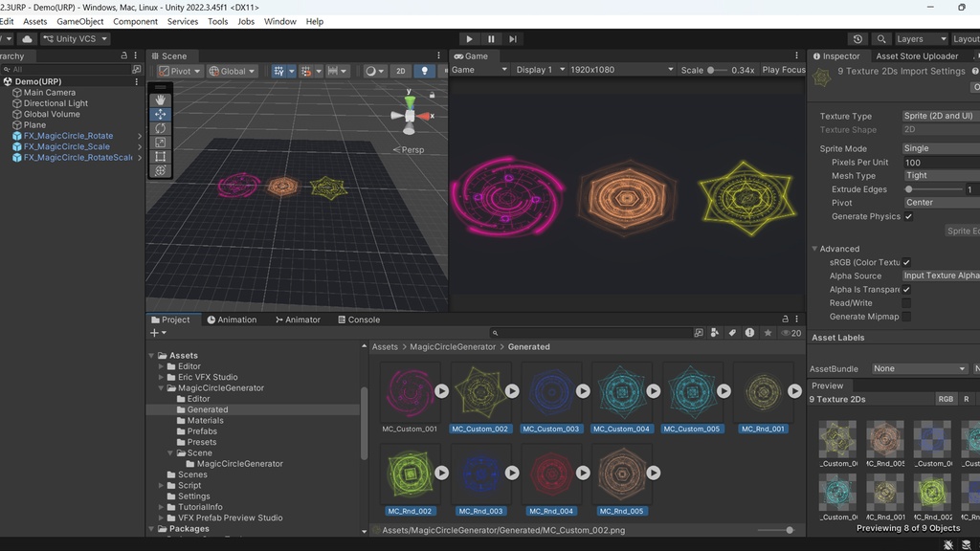Open the AssetBundle None dropdown
The image size is (980, 551).
tap(920, 369)
